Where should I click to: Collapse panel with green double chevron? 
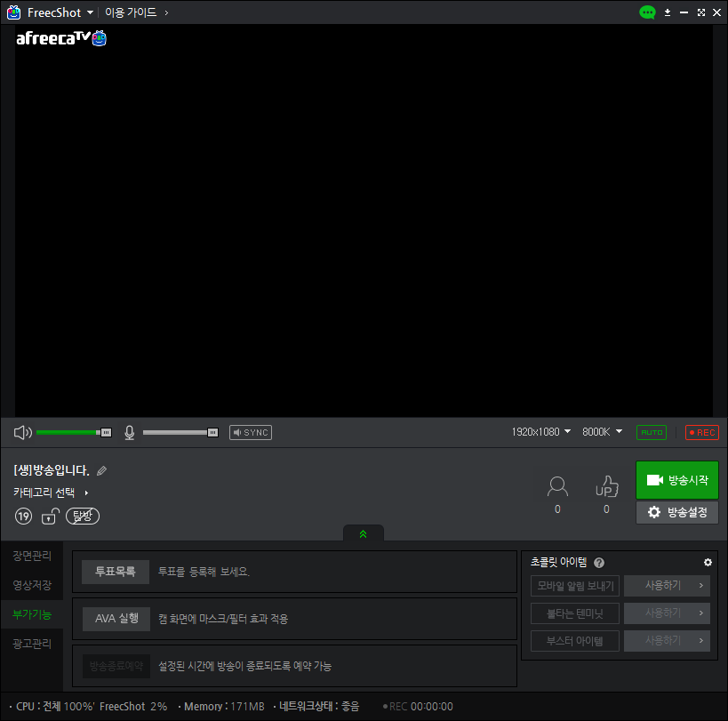tap(363, 534)
